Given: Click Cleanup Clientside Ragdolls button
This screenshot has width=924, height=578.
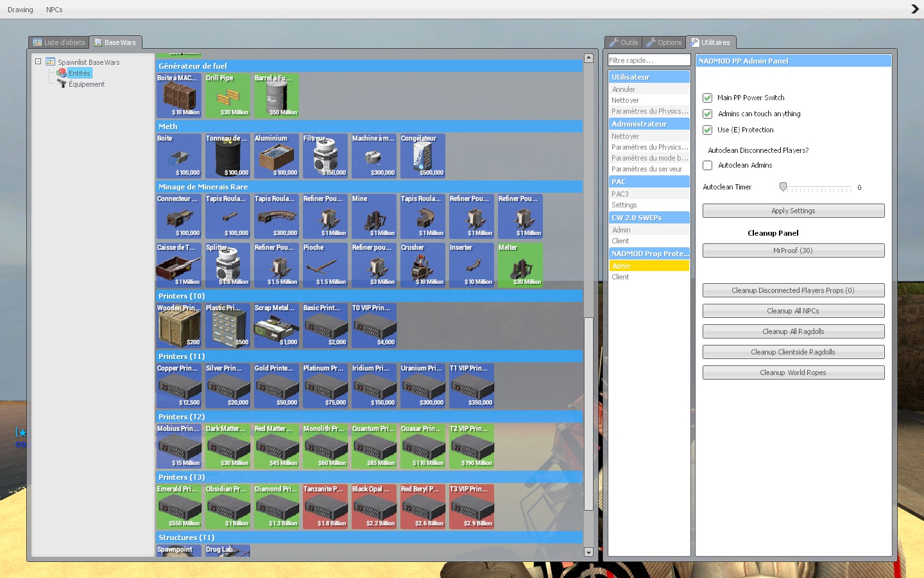Looking at the screenshot, I should [x=793, y=352].
